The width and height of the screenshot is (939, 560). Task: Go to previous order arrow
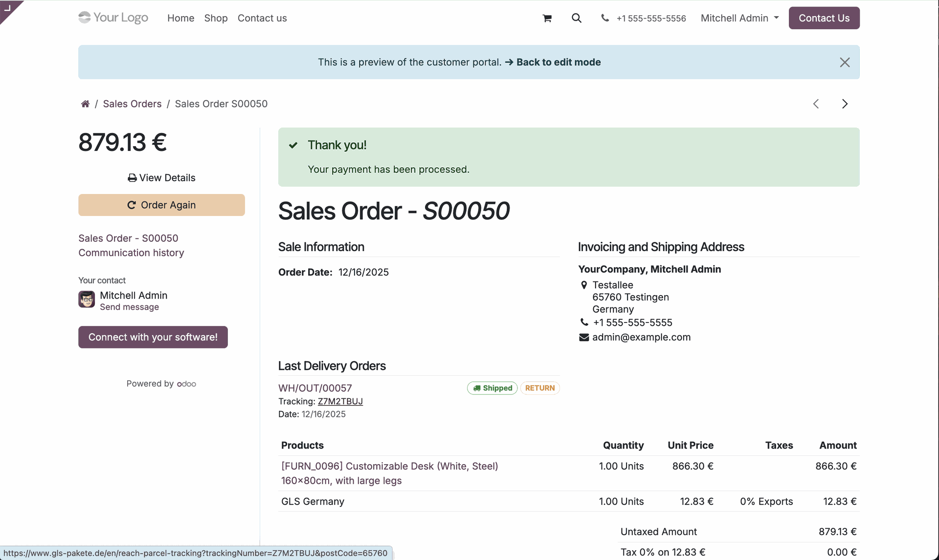tap(816, 104)
